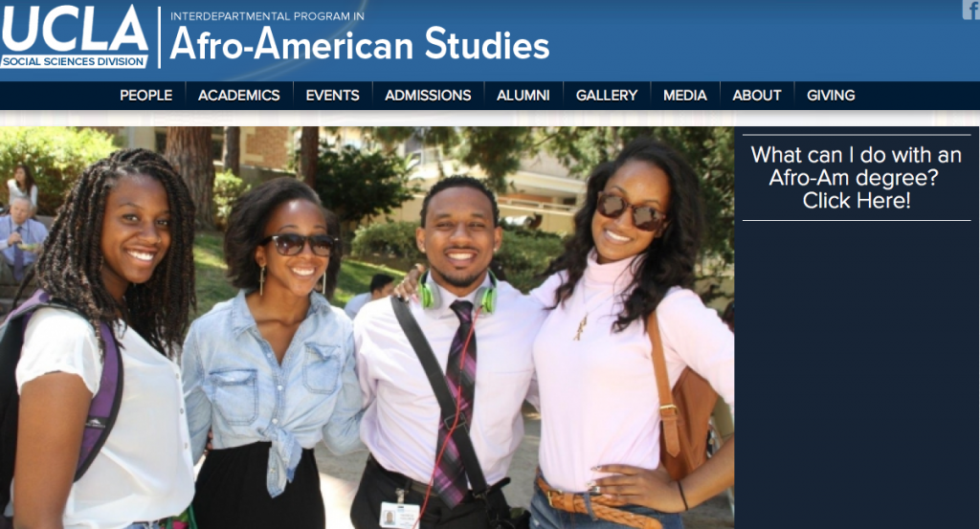Screen dimensions: 980x529
Task: Select Admissions in navigation bar
Action: pyautogui.click(x=428, y=96)
